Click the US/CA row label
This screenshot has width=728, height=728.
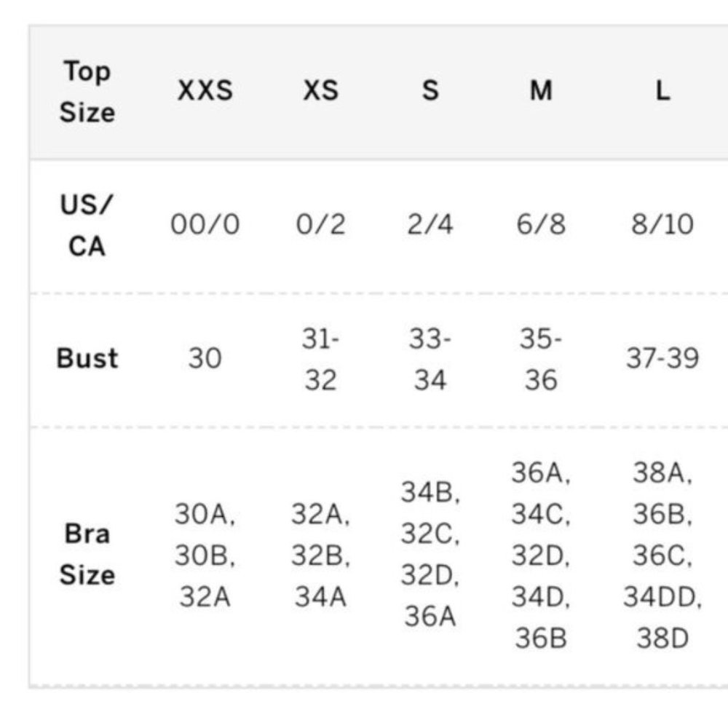click(87, 225)
